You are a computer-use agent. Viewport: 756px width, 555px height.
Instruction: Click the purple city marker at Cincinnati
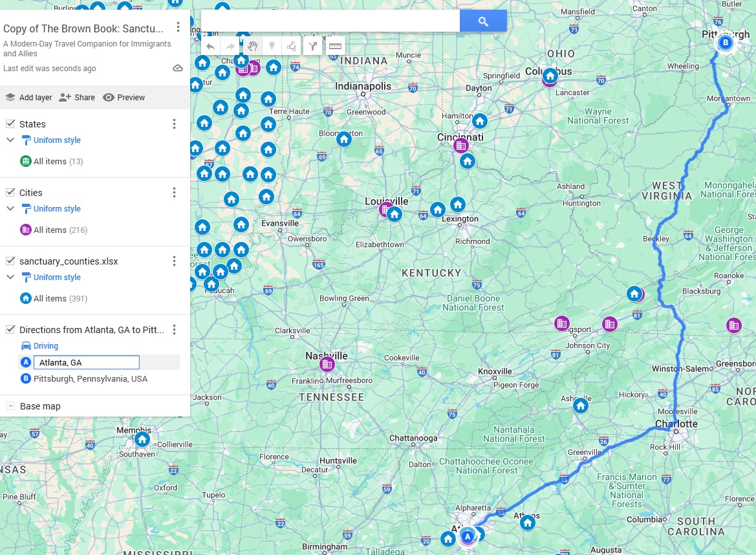click(460, 145)
